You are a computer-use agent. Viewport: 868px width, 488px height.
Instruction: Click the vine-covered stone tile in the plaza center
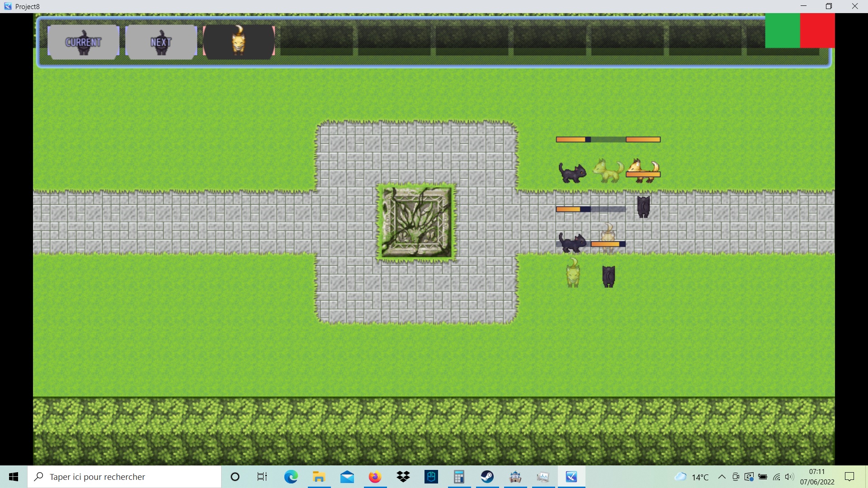tap(417, 221)
